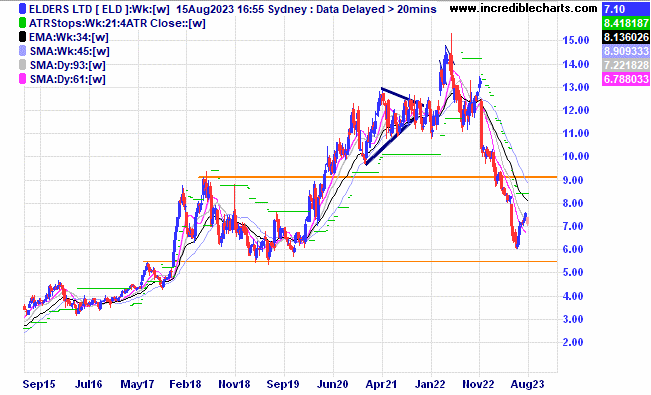Image resolution: width=651 pixels, height=395 pixels.
Task: Open the www.incrediblecharts.com link
Action: coord(524,8)
